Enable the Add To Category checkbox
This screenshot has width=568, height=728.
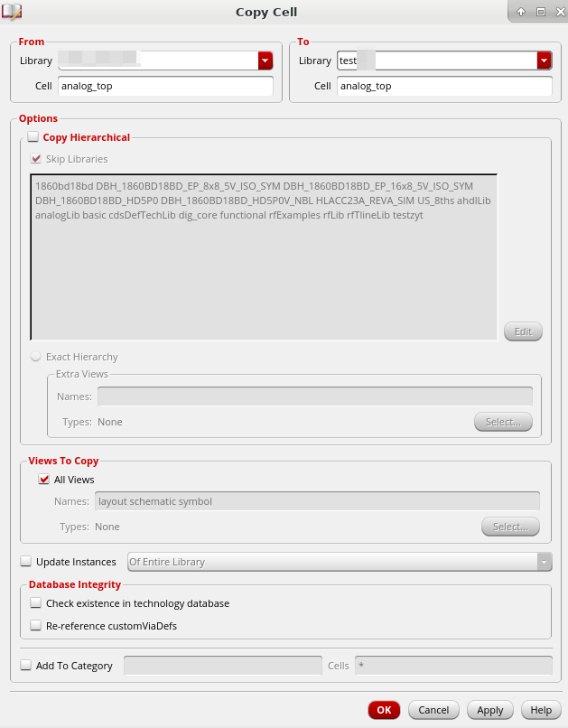[x=26, y=666]
